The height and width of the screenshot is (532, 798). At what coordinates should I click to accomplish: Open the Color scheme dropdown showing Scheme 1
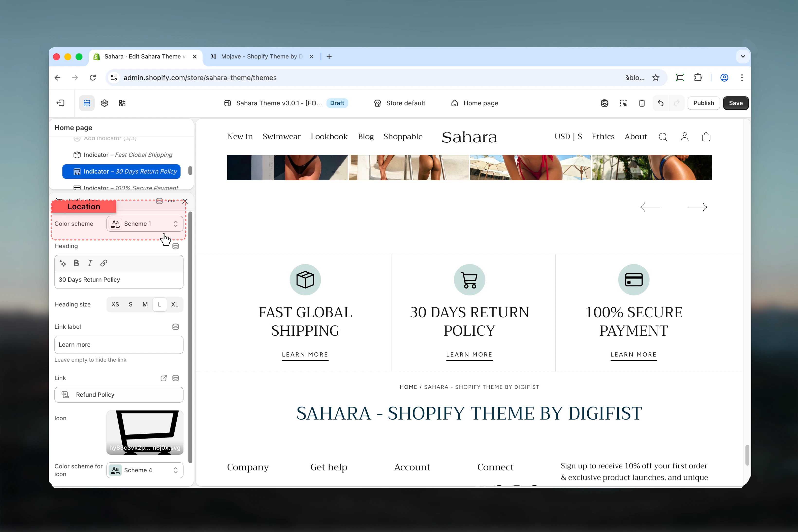tap(145, 224)
